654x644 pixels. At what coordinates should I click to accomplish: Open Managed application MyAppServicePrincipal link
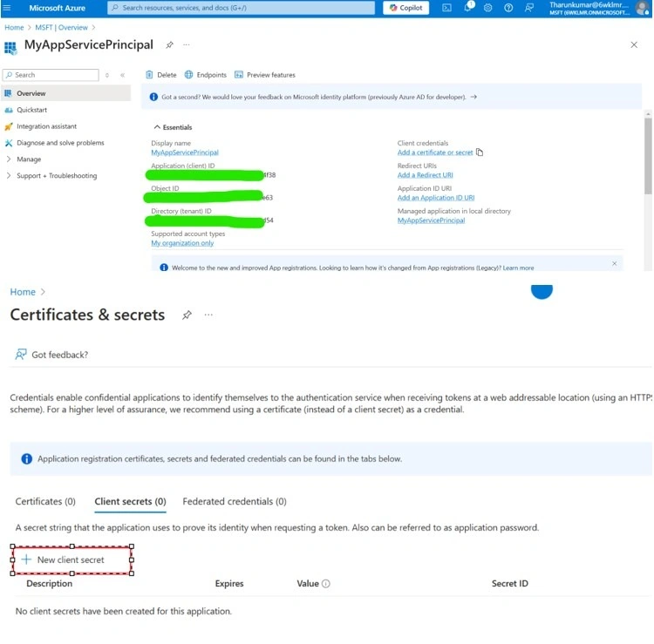(431, 220)
